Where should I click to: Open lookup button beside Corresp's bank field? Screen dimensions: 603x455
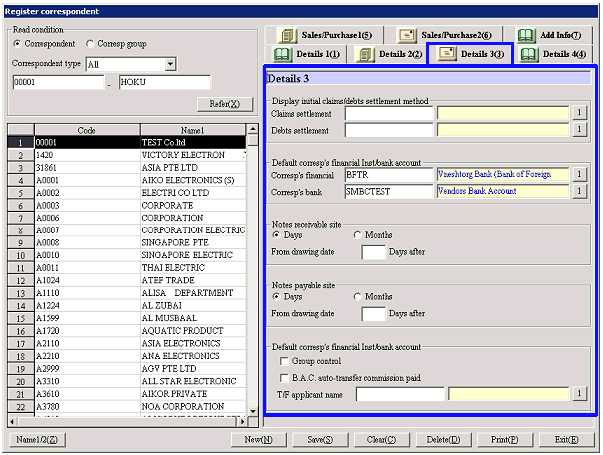pos(578,190)
